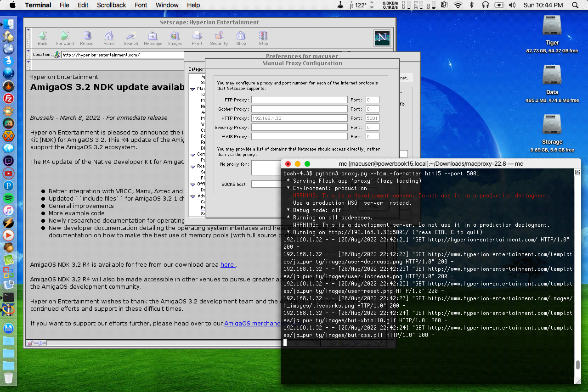Image resolution: width=588 pixels, height=392 pixels.
Task: Follow the 'here' download link
Action: (227, 264)
